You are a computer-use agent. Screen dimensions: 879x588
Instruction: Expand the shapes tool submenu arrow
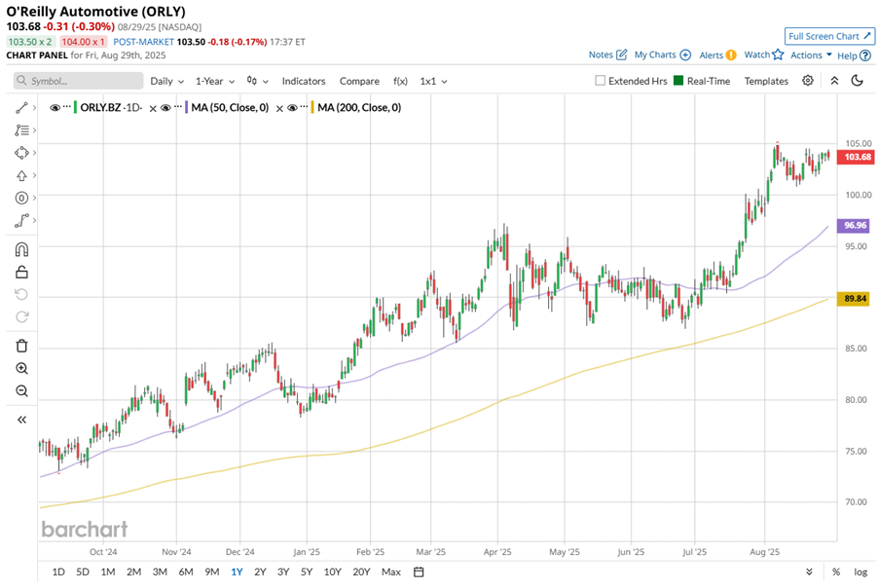[x=34, y=153]
